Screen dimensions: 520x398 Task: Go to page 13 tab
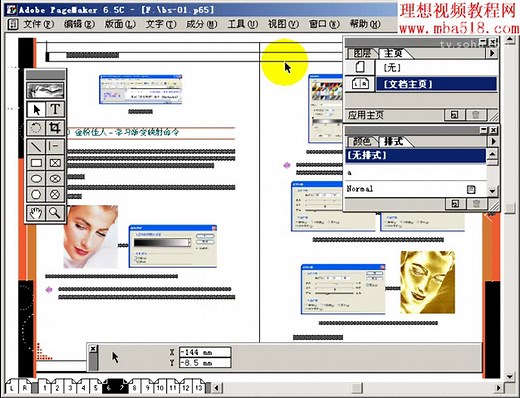coord(198,388)
